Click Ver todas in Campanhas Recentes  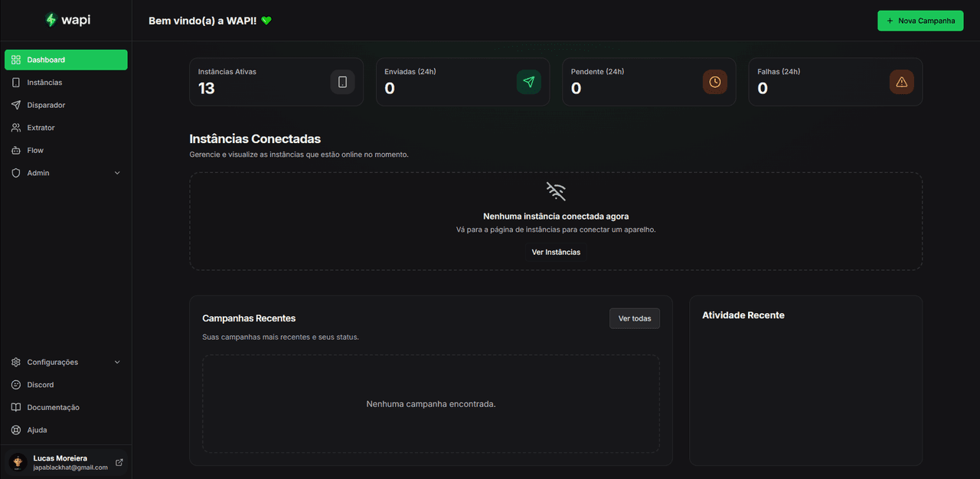pyautogui.click(x=634, y=318)
